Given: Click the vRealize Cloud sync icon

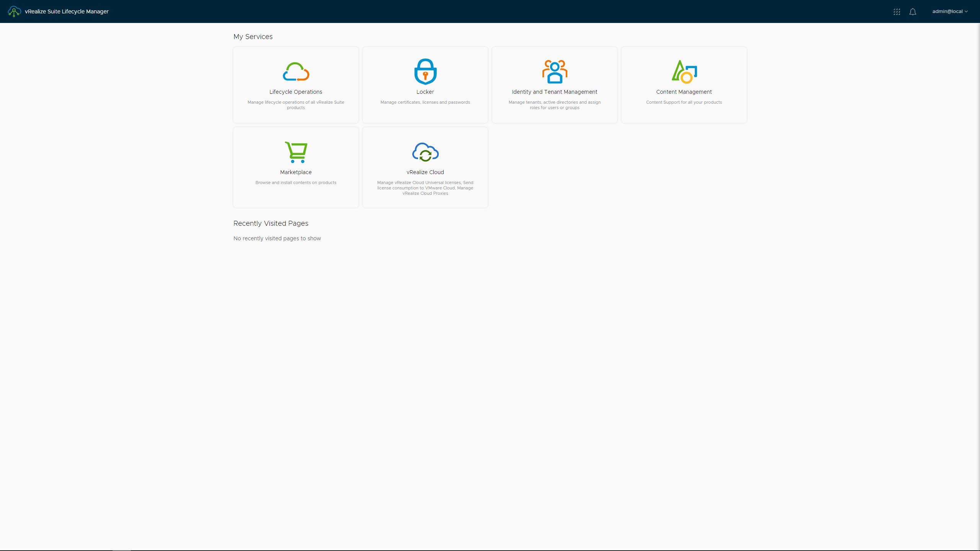Looking at the screenshot, I should [x=425, y=152].
